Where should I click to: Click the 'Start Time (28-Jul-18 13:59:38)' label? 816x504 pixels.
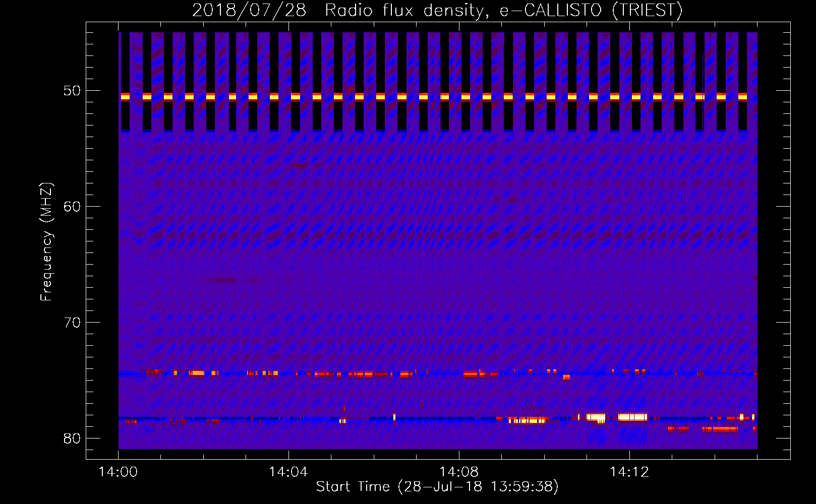(x=437, y=487)
